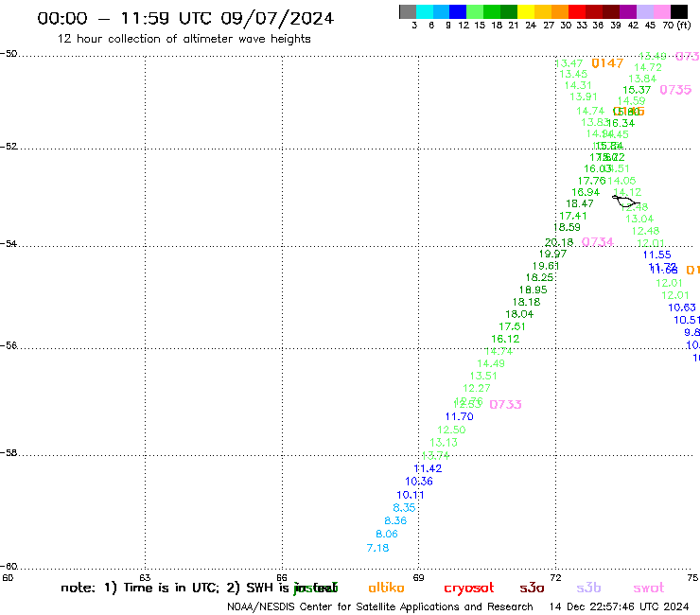This screenshot has height=615, width=700.
Task: Select the reading 12.27
Action: click(477, 388)
